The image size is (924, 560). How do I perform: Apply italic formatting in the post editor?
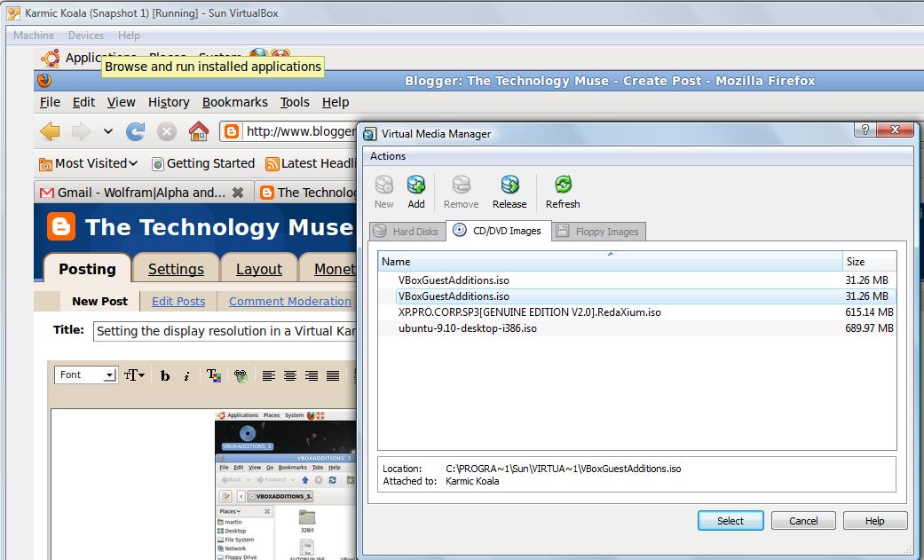pos(186,375)
